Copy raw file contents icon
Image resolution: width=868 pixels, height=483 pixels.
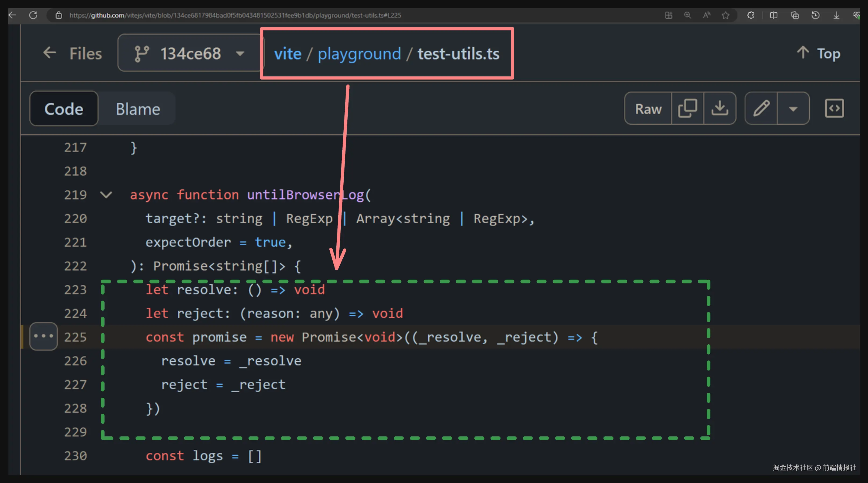click(687, 108)
